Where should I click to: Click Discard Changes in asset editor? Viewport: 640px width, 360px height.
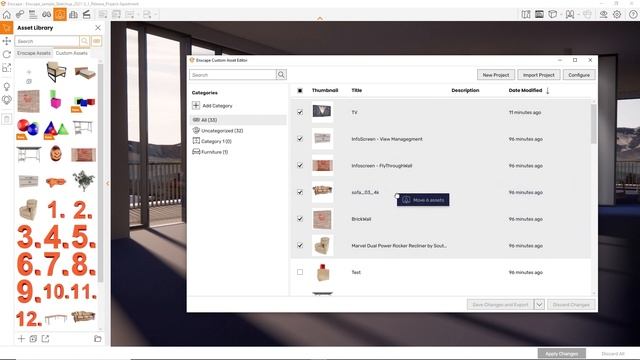[571, 304]
